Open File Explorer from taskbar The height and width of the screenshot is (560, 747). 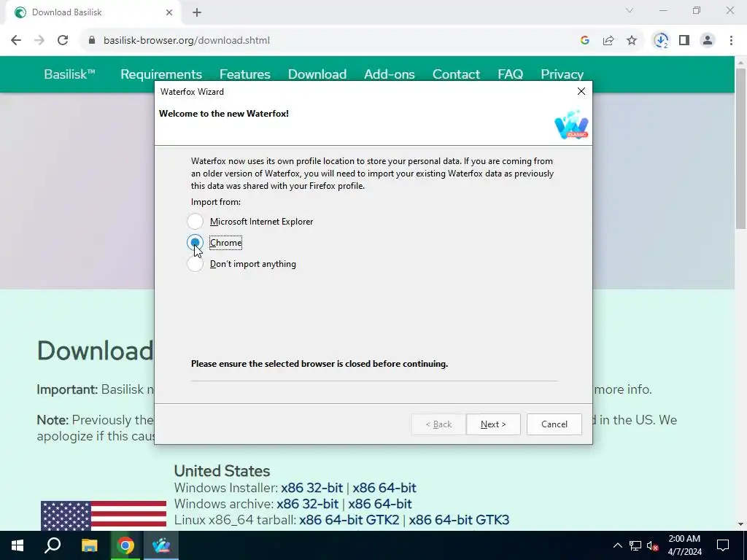point(90,545)
